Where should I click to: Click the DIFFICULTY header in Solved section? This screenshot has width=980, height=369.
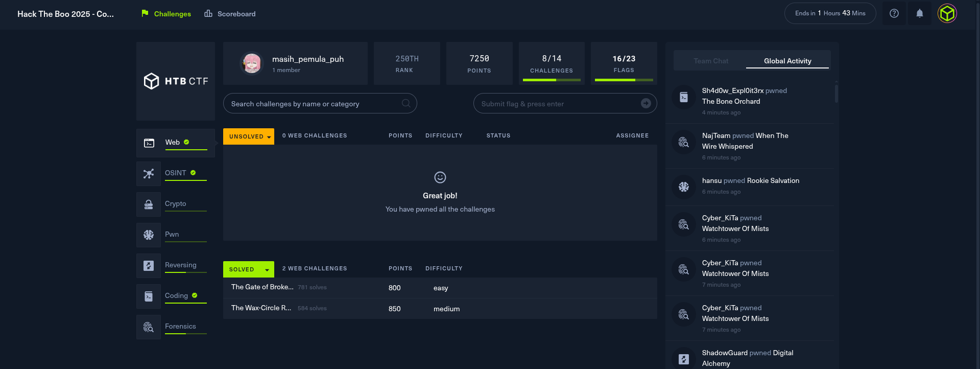[x=444, y=268]
